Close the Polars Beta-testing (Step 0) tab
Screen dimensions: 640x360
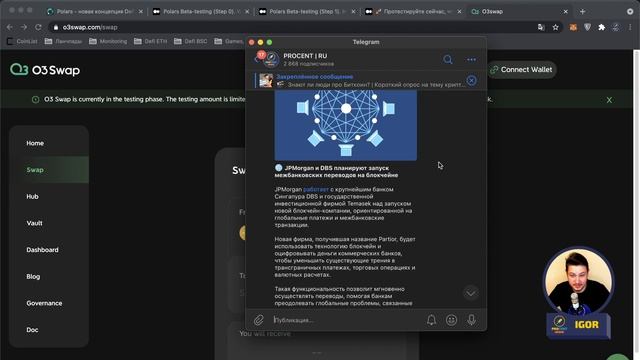(247, 12)
